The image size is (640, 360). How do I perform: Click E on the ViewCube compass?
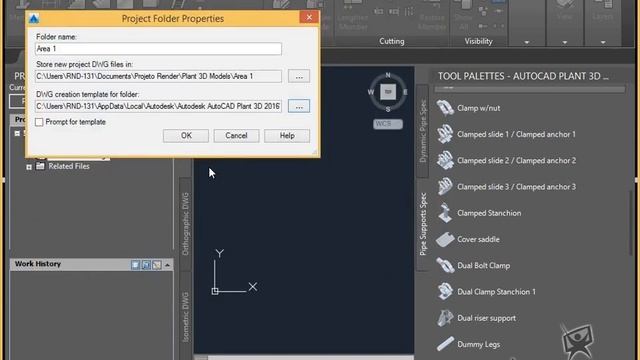coord(405,92)
